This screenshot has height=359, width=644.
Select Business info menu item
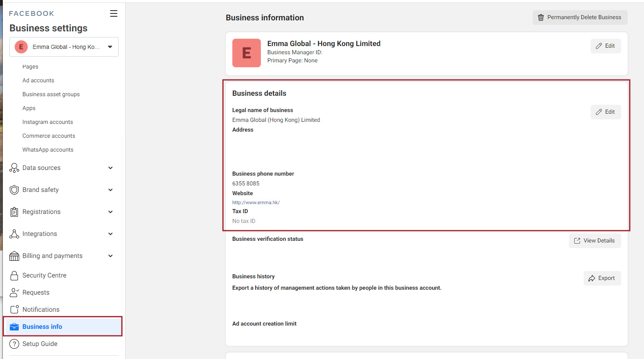pyautogui.click(x=63, y=327)
